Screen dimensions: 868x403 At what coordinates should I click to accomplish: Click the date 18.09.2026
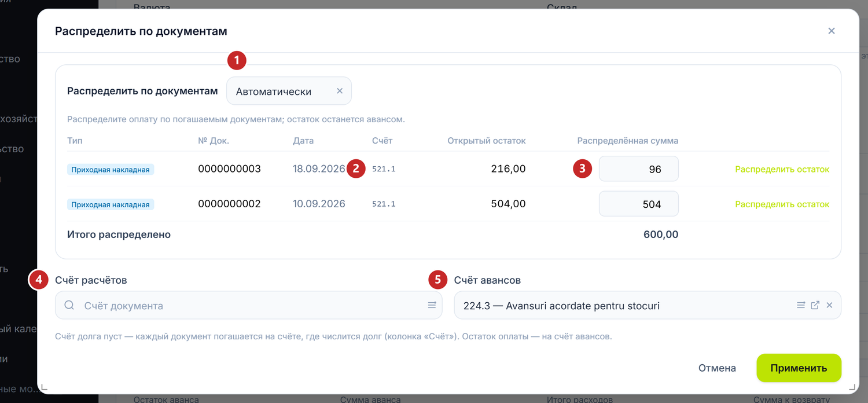point(319,169)
